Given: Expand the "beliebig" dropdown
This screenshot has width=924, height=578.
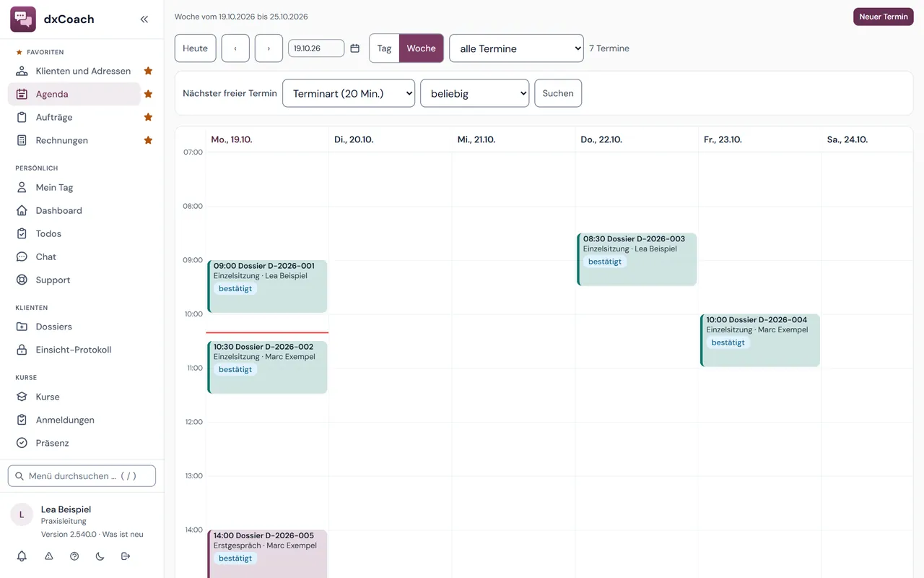Looking at the screenshot, I should pos(474,93).
